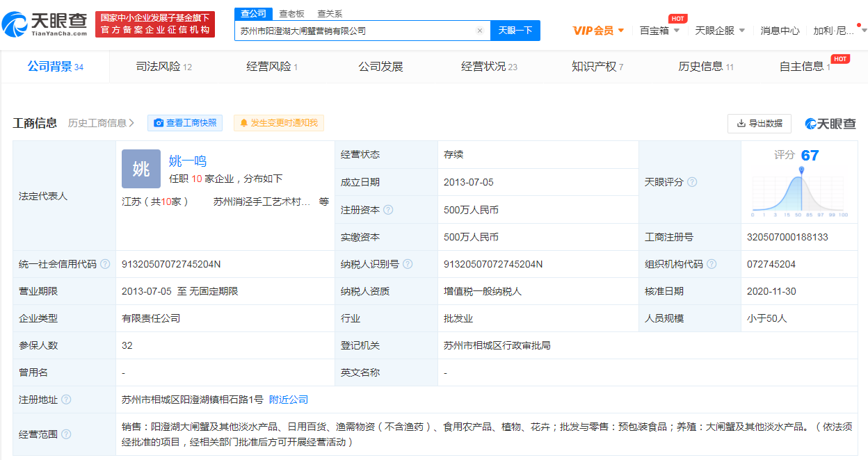
Task: Click the 天眼查 brand logo beside export button
Action: (x=830, y=124)
